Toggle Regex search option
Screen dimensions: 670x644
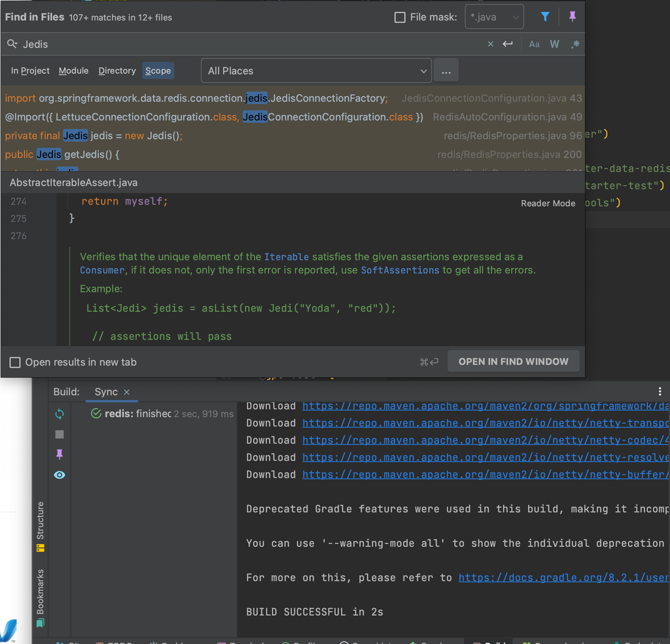tap(575, 44)
